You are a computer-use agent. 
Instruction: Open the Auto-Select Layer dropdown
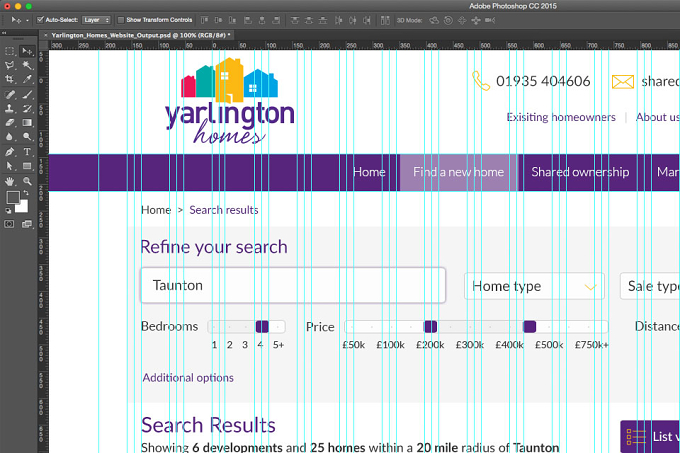point(96,20)
